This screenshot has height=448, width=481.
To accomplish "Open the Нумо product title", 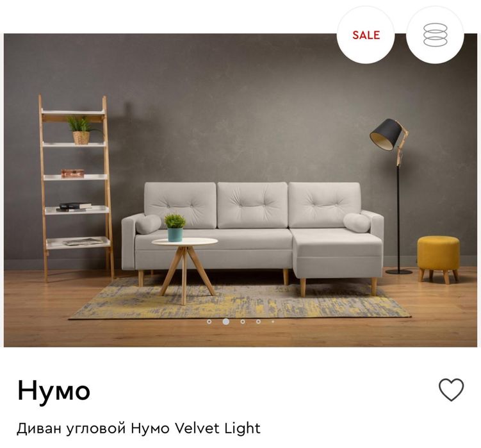I will click(x=54, y=390).
